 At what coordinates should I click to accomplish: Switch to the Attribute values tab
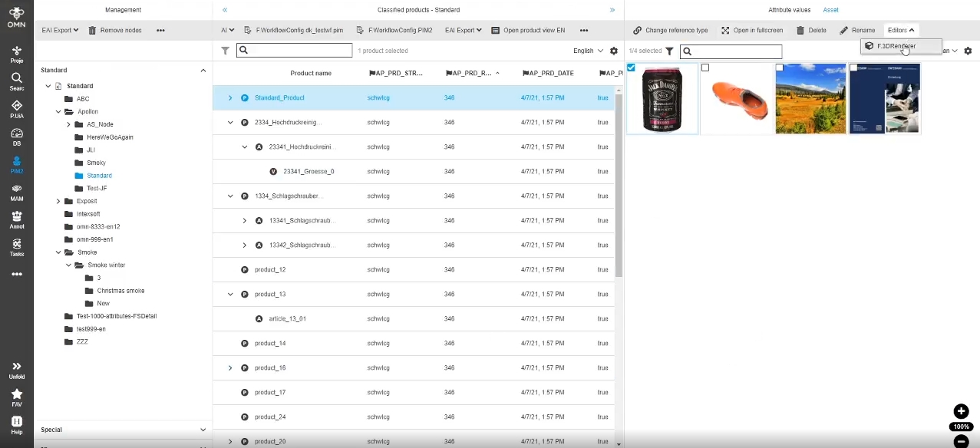click(x=789, y=10)
